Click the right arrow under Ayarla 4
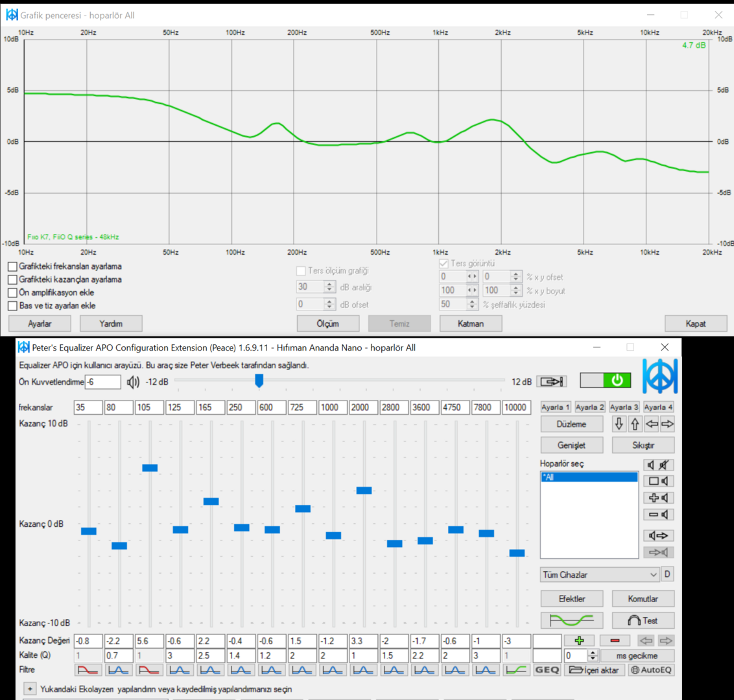 click(667, 425)
